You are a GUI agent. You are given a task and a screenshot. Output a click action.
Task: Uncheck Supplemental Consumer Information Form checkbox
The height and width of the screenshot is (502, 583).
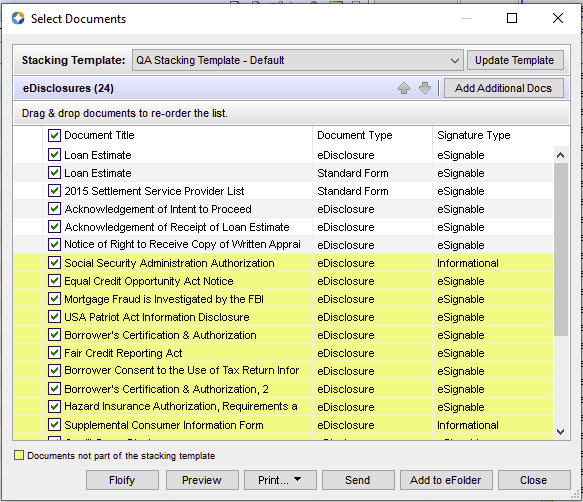tap(54, 425)
